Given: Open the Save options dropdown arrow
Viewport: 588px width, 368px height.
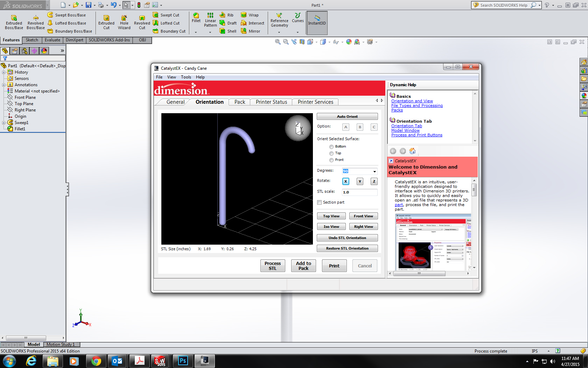Looking at the screenshot, I should (x=94, y=5).
